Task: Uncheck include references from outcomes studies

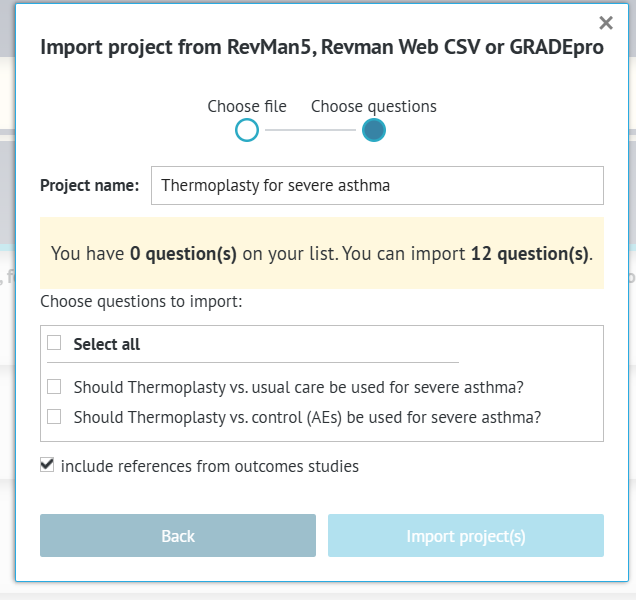Action: (47, 465)
